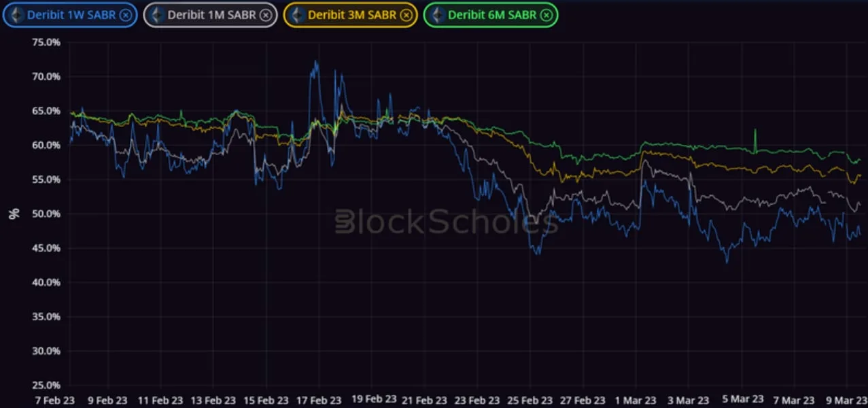Click the 60.0% y-axis label

pyautogui.click(x=46, y=145)
